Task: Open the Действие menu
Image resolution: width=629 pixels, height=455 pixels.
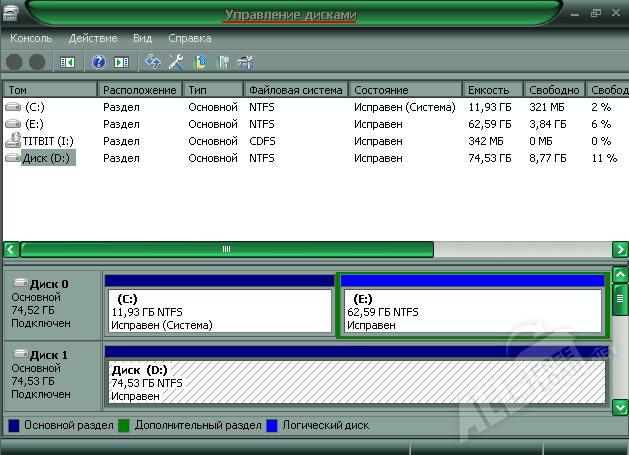Action: 93,38
